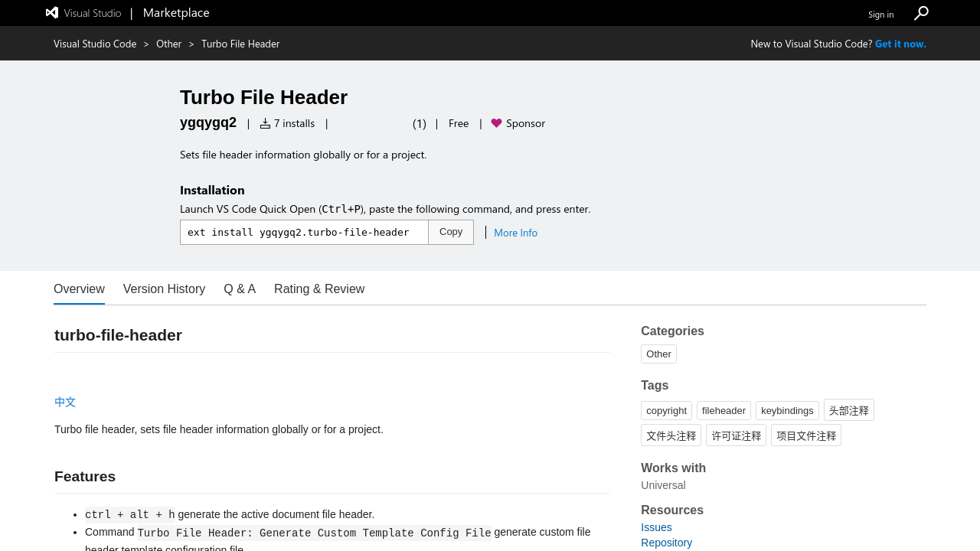
Task: Open Repository resource link
Action: [x=666, y=543]
